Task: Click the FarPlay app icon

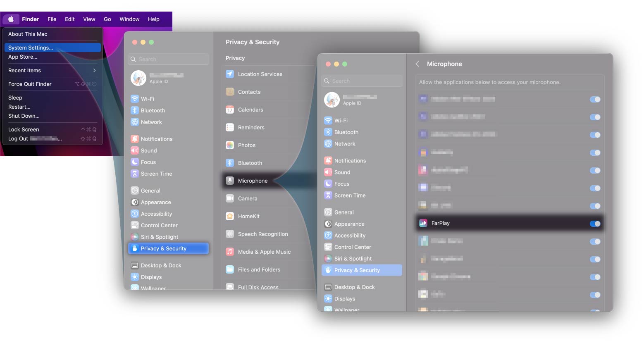Action: (x=423, y=223)
